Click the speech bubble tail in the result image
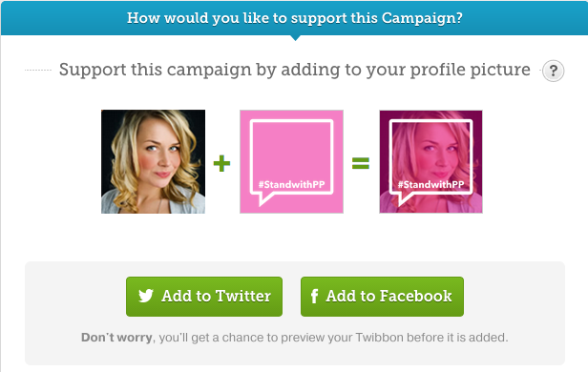 405,199
